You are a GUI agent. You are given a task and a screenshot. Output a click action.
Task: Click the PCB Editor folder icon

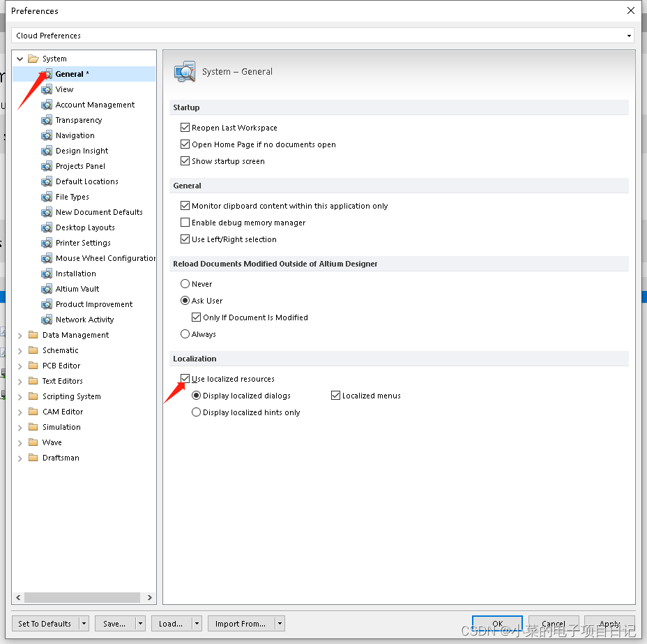click(33, 366)
